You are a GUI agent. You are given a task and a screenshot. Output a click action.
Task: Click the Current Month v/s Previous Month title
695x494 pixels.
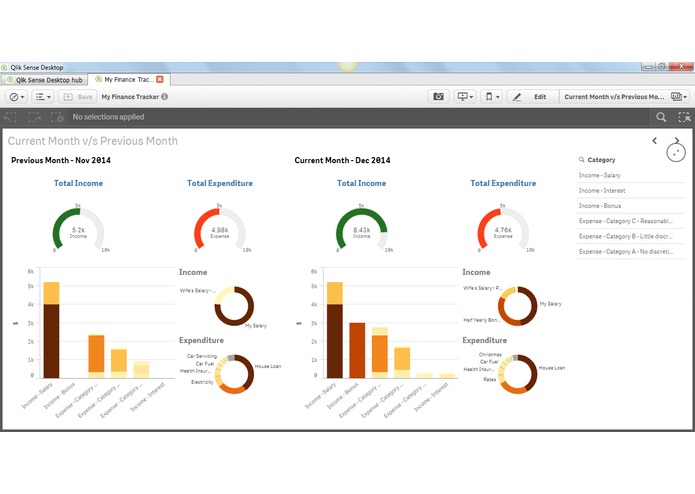(93, 141)
